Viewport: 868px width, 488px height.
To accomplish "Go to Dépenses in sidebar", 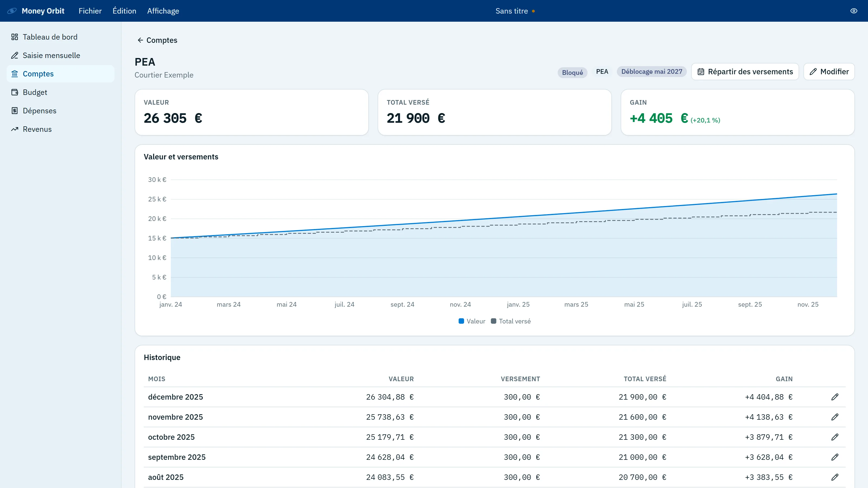I will tap(60, 111).
